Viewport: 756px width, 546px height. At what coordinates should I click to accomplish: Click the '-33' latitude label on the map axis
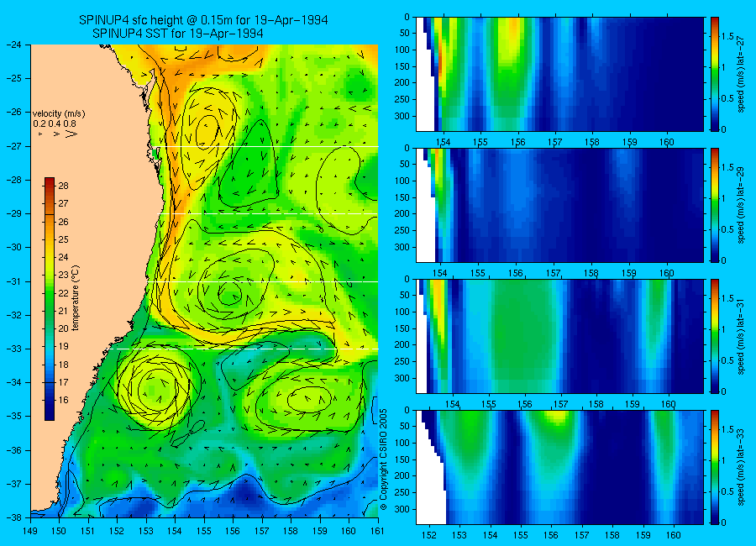[14, 349]
